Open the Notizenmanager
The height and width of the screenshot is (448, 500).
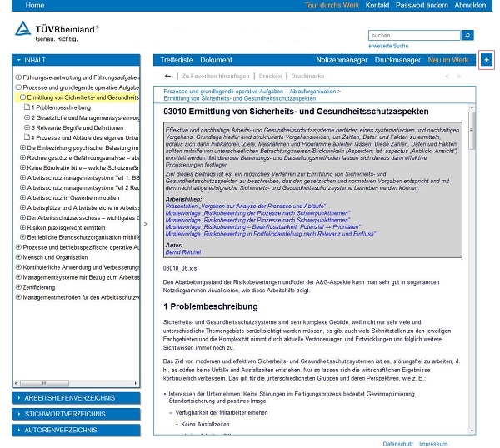[342, 60]
